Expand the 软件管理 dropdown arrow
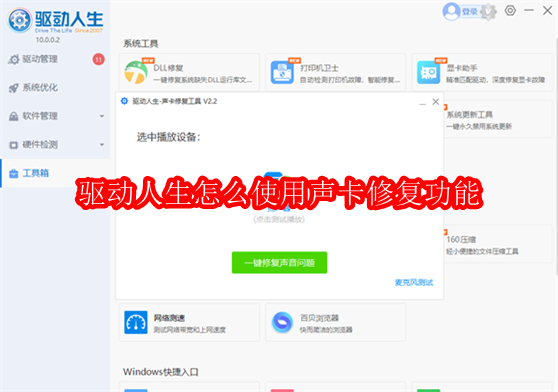 pos(102,116)
